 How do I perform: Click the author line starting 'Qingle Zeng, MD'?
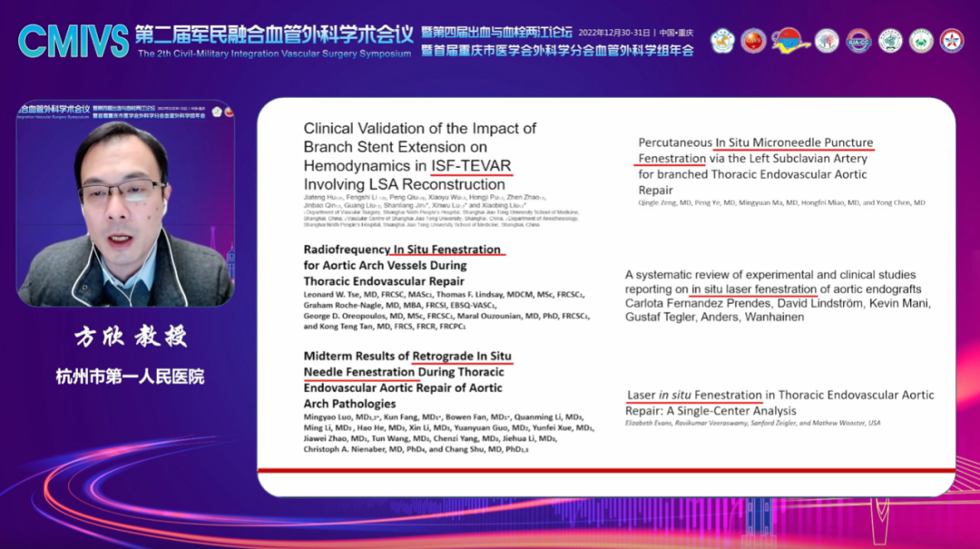tap(782, 202)
